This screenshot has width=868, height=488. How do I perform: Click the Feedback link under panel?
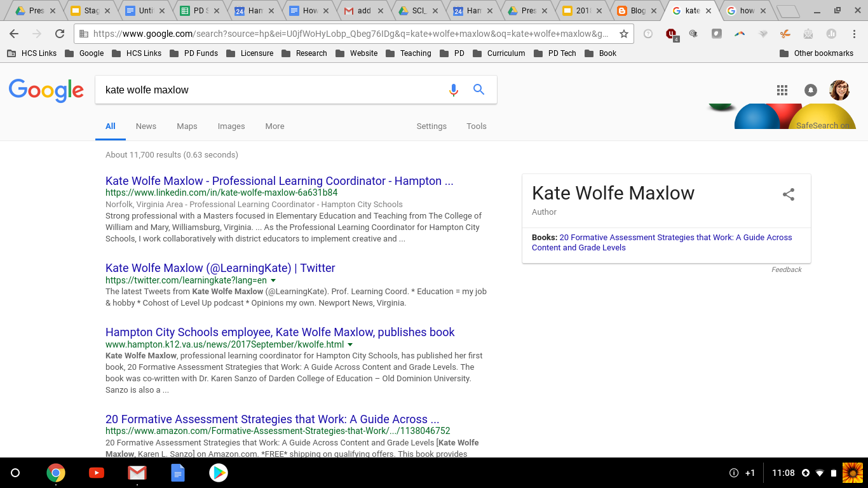(x=787, y=269)
